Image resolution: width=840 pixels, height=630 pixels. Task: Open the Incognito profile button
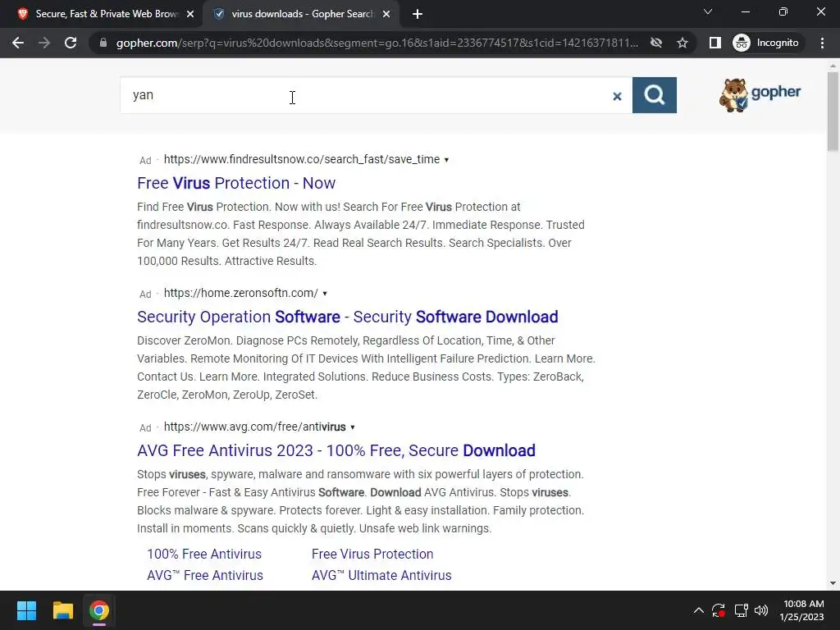(766, 43)
